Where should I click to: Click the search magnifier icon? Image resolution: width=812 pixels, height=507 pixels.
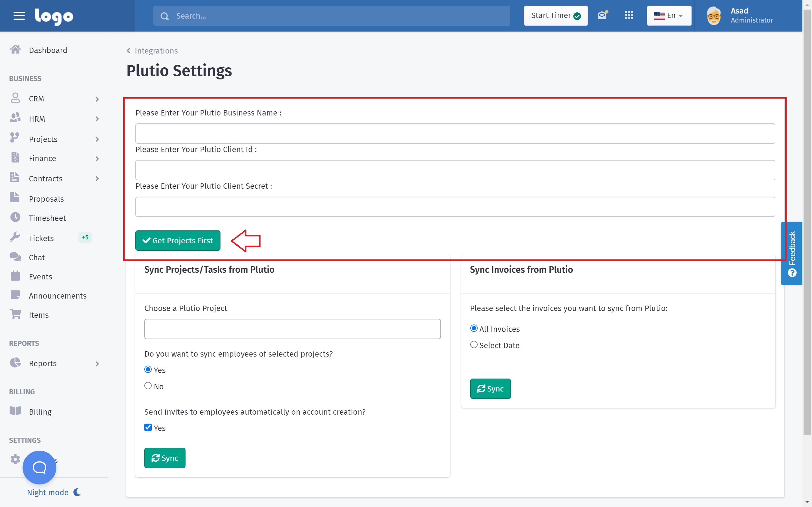tap(164, 16)
